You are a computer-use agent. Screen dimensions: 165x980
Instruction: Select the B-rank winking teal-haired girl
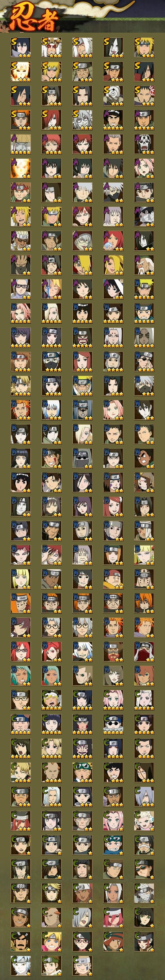pyautogui.click(x=20, y=677)
